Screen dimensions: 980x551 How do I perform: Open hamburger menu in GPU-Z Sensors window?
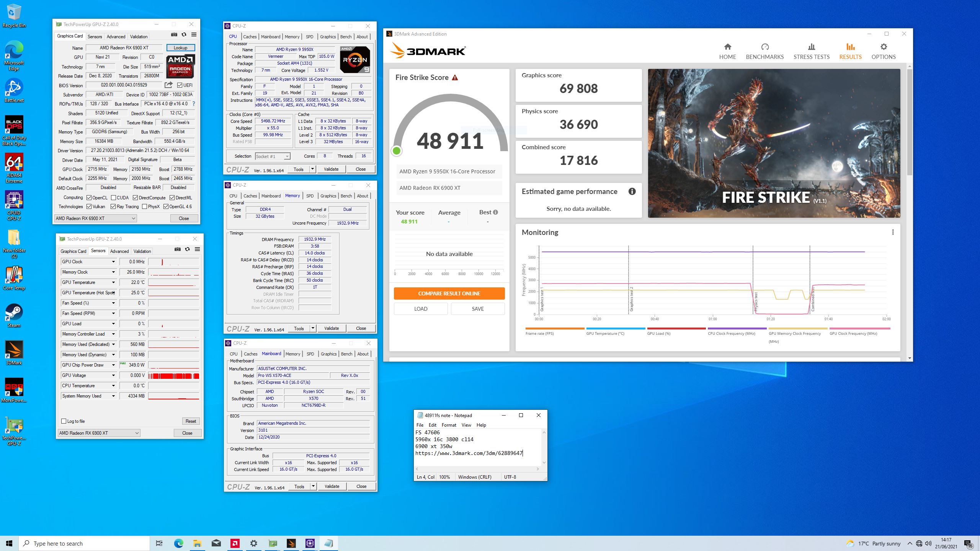(198, 249)
